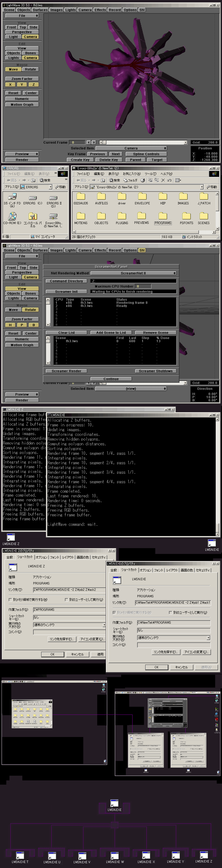Image resolution: width=222 pixels, height=868 pixels.
Task: Switch to フォント tab in LWSN.EXE Z properties
Action: coord(54,557)
